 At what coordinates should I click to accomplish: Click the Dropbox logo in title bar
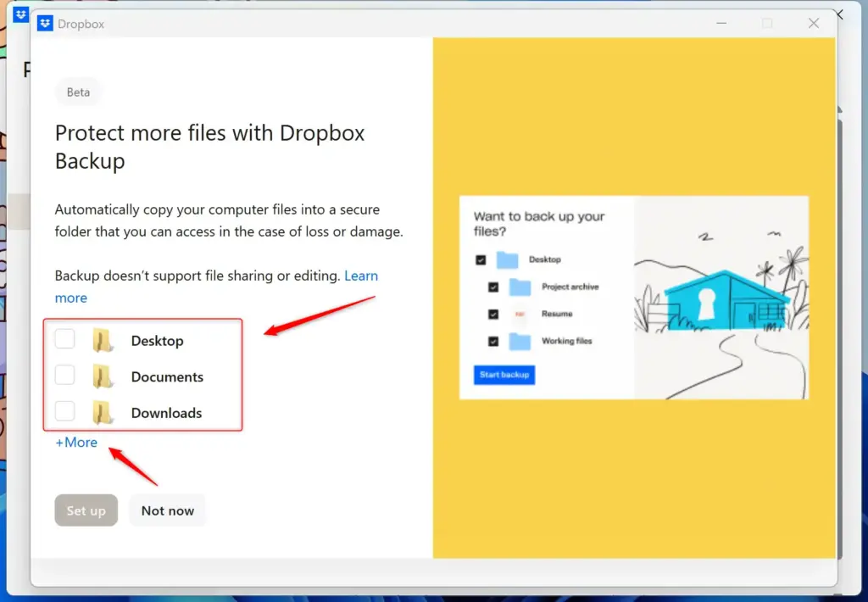click(45, 23)
